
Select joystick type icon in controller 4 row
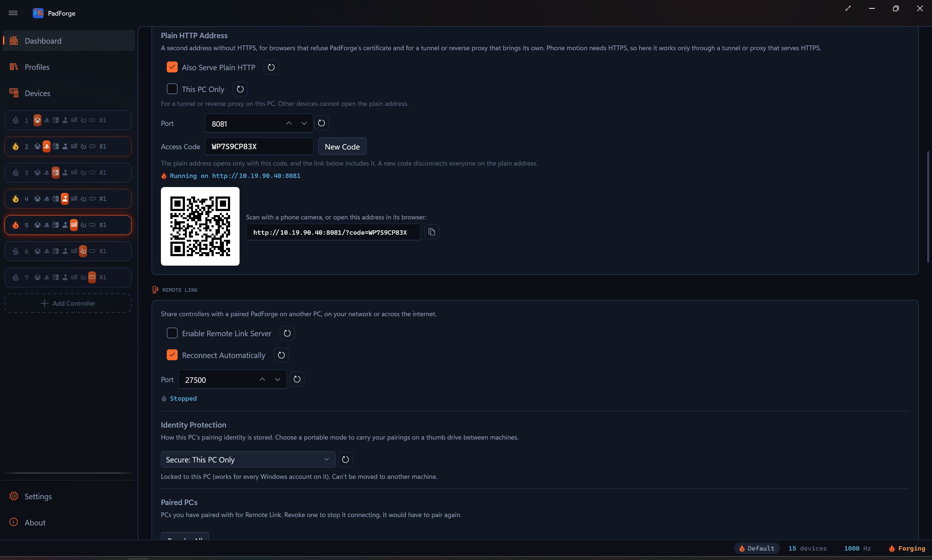(65, 199)
